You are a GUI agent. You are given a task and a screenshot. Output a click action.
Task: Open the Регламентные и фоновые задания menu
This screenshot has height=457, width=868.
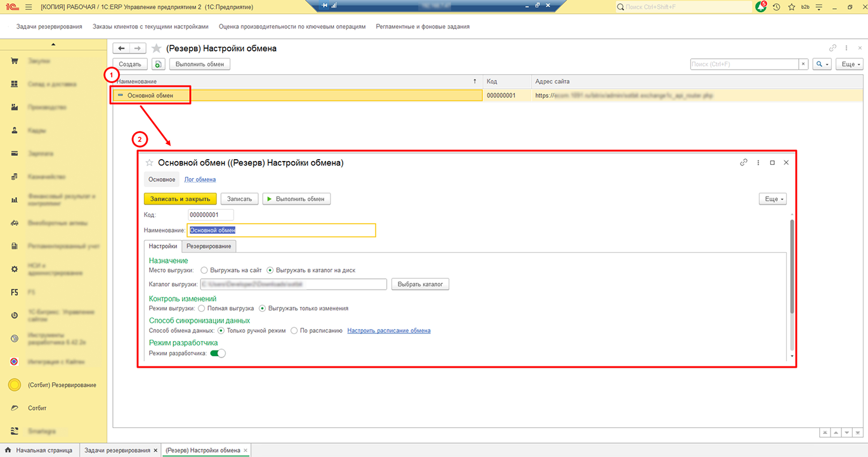tap(423, 27)
